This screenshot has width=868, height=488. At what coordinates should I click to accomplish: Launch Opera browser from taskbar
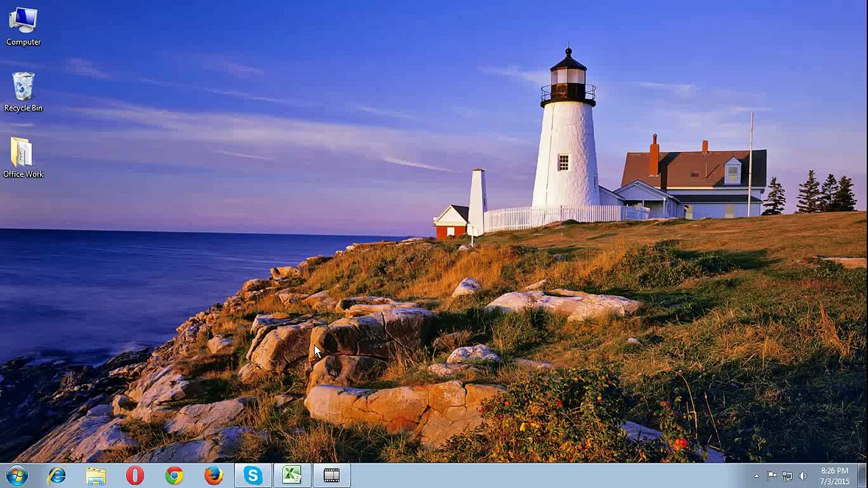pos(135,476)
